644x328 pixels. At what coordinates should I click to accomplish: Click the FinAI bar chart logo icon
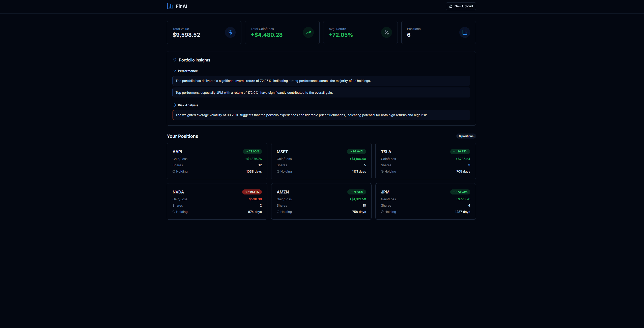click(x=170, y=6)
